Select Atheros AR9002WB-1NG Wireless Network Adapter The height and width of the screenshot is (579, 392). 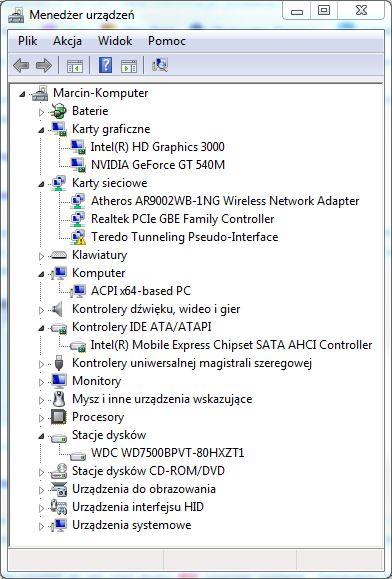pyautogui.click(x=225, y=201)
